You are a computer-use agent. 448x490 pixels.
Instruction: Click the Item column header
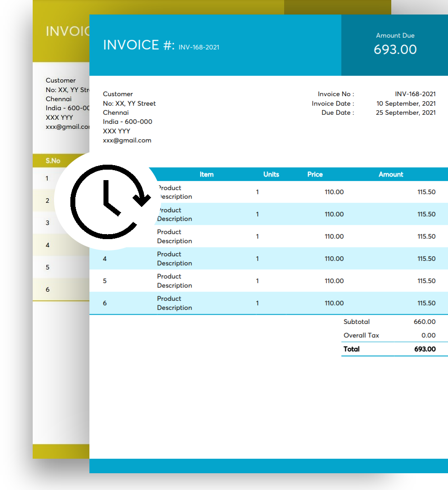(207, 174)
